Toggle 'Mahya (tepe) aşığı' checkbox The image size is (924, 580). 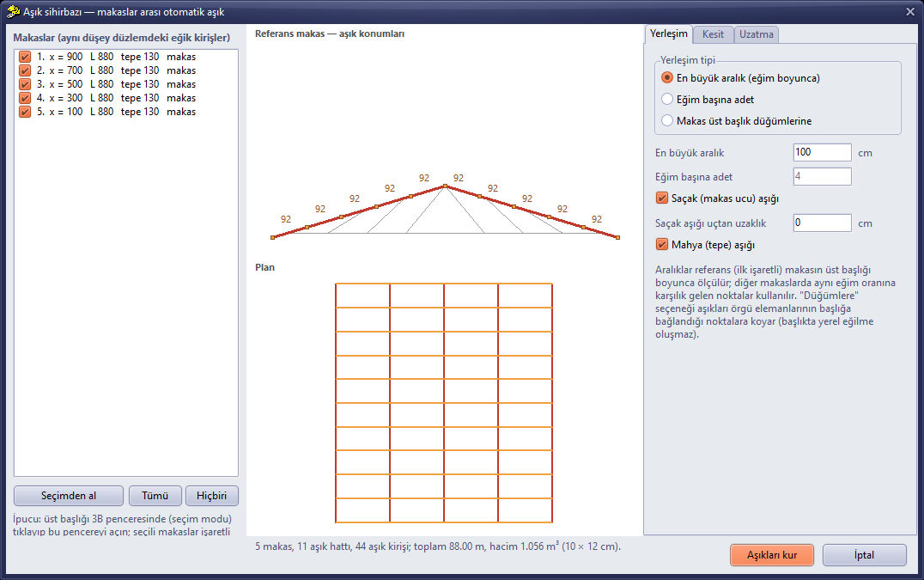point(662,244)
